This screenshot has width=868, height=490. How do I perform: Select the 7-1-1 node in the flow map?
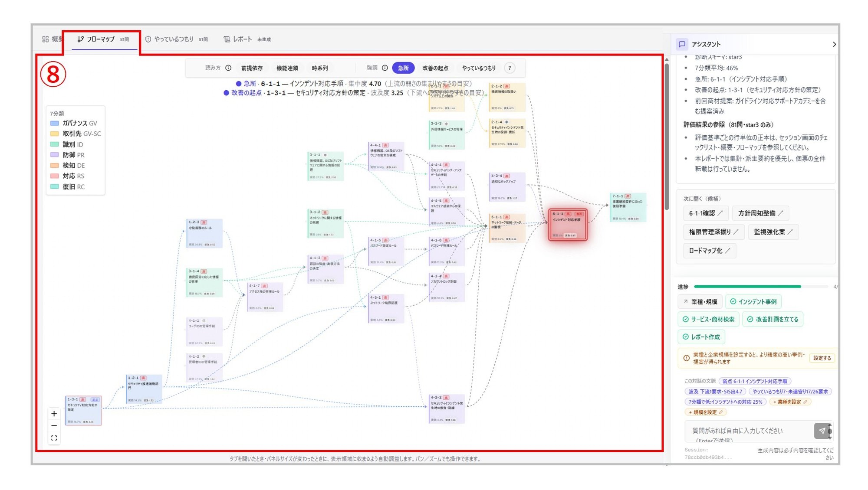[x=628, y=207]
